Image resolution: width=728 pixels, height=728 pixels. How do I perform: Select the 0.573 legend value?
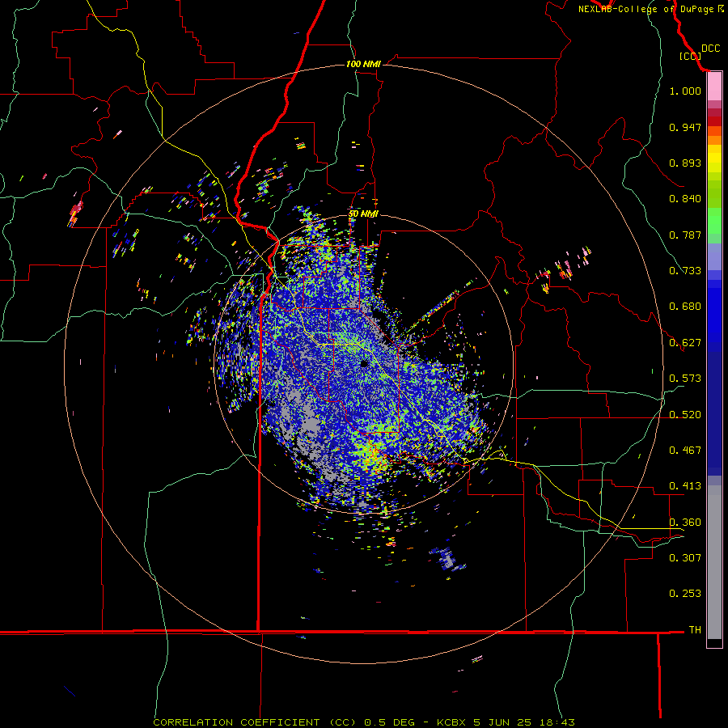(x=685, y=379)
